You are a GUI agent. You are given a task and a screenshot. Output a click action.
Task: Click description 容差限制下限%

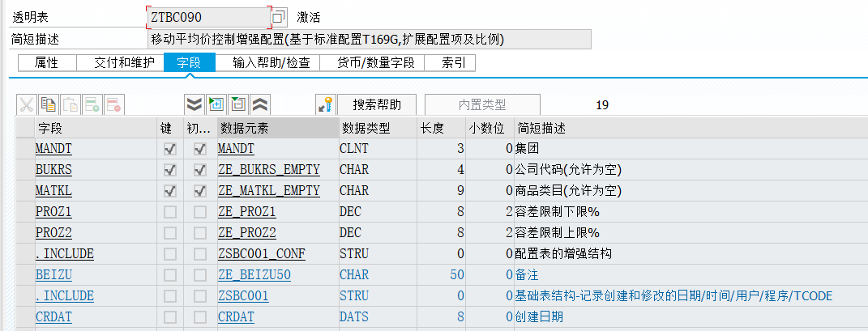click(558, 212)
